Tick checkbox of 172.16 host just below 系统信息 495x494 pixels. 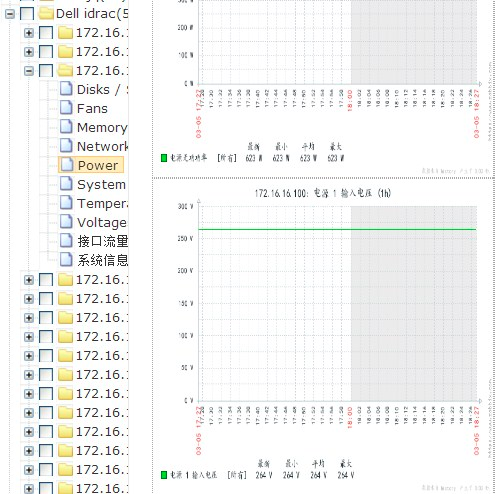click(x=46, y=280)
